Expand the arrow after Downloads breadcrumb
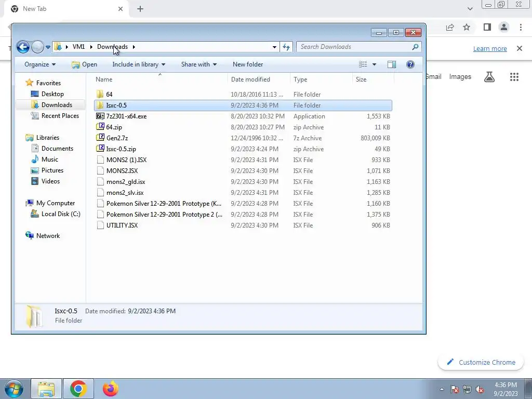This screenshot has height=399, width=532. [x=134, y=47]
